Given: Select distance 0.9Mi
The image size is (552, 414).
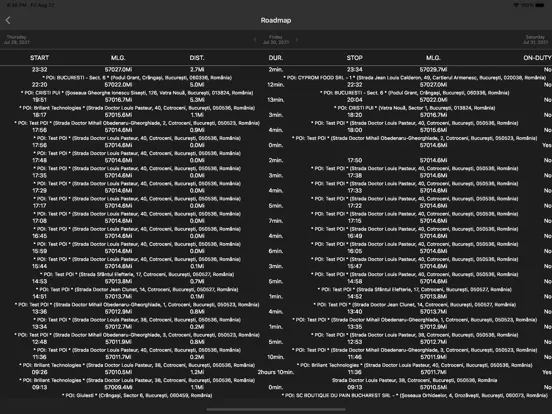Looking at the screenshot, I should click(197, 130).
